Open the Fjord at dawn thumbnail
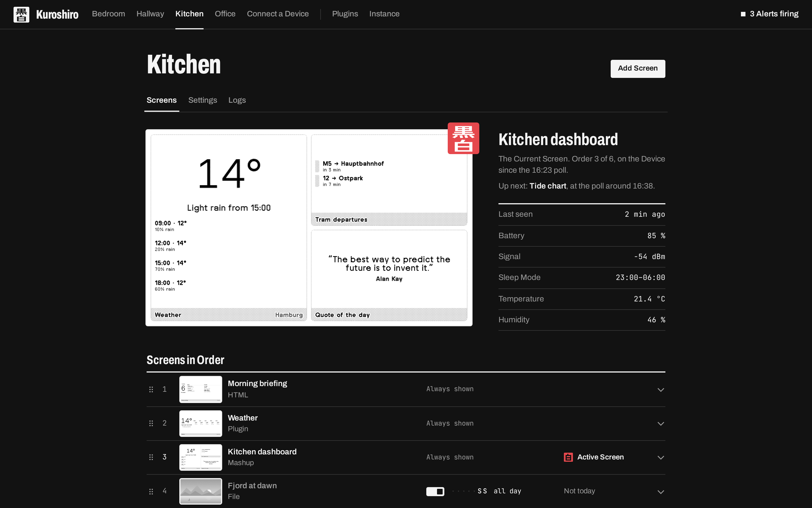 (200, 491)
